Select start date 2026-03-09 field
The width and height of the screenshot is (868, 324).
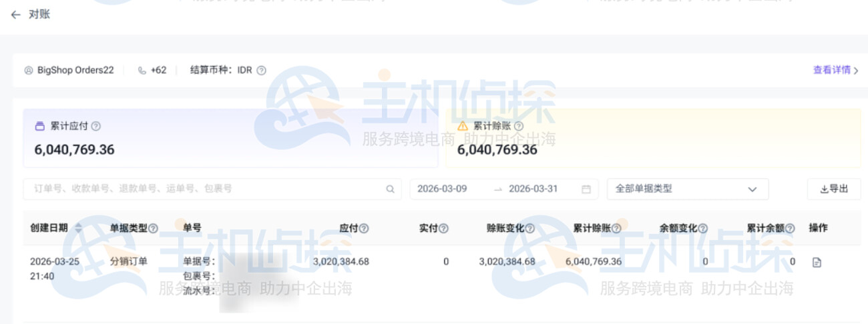(442, 189)
